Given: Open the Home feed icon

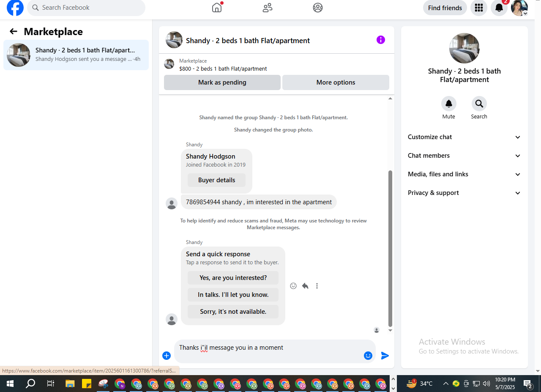Looking at the screenshot, I should click(217, 8).
